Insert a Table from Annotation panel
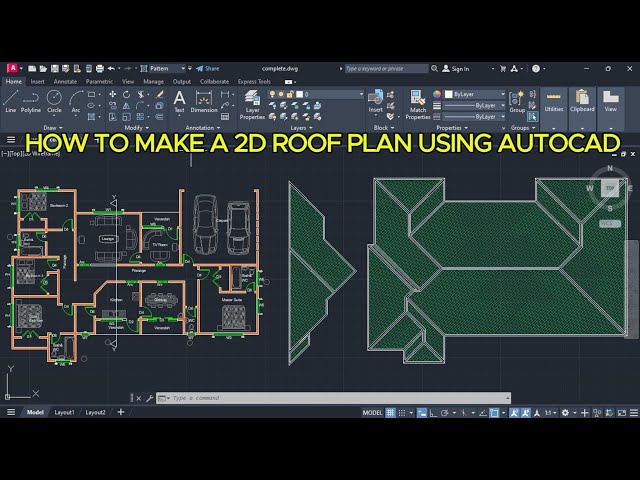 [x=225, y=117]
